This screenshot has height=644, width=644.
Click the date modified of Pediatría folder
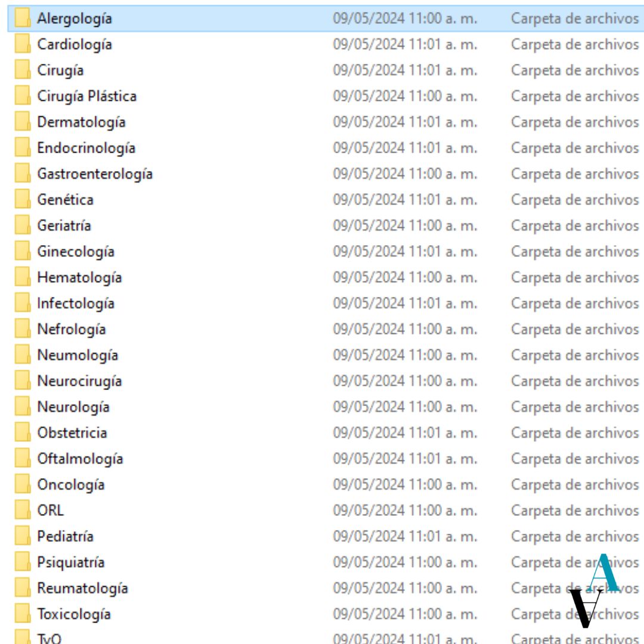pos(404,537)
